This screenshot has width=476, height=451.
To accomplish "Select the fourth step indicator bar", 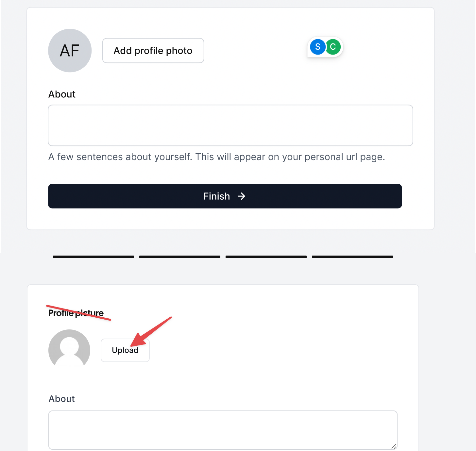I will click(352, 257).
